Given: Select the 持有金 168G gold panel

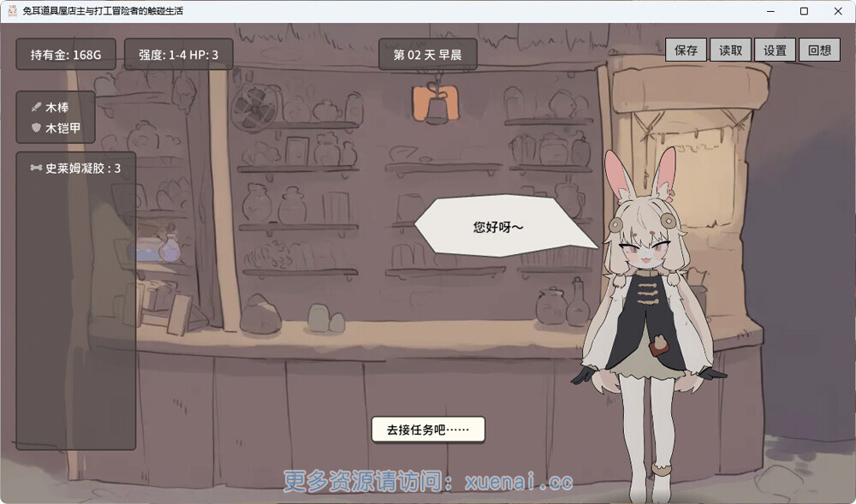Looking at the screenshot, I should [x=66, y=55].
